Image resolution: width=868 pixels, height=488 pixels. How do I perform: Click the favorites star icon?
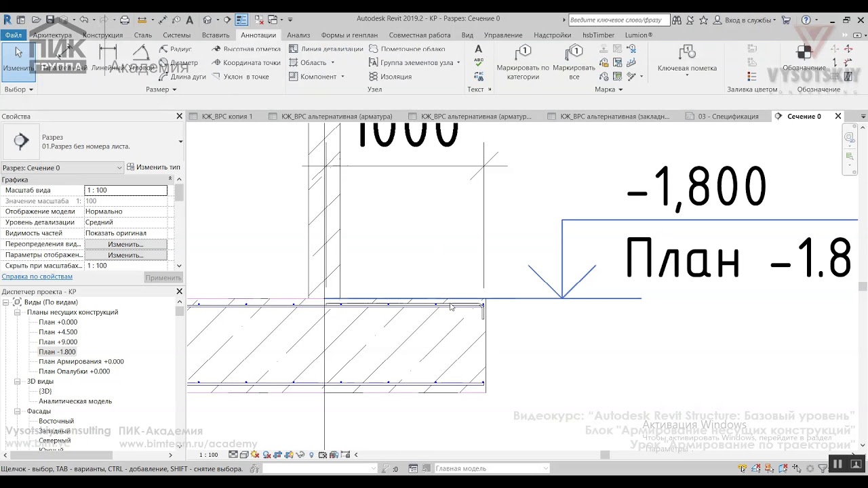tap(704, 20)
